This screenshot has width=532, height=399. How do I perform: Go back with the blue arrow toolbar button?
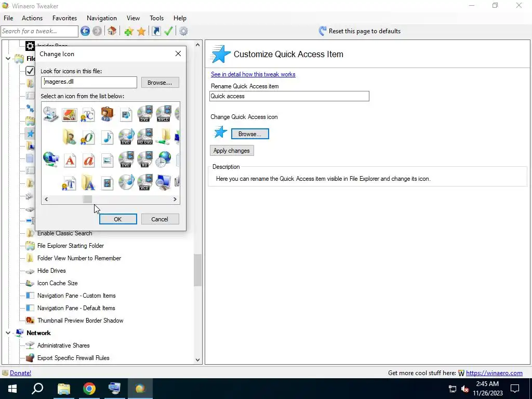pyautogui.click(x=85, y=31)
